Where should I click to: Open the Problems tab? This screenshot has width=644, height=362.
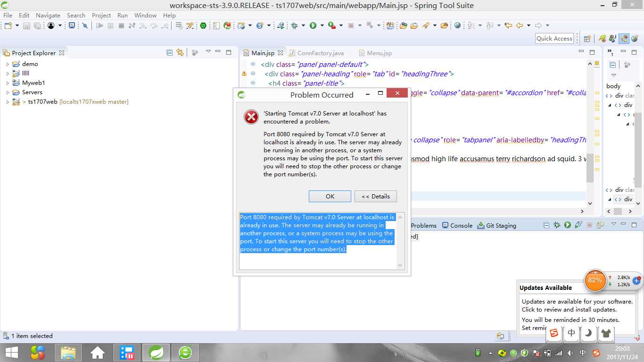click(x=424, y=225)
